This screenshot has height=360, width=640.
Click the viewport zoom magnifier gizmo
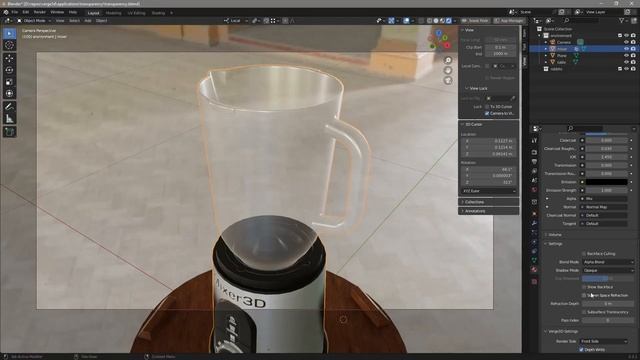click(x=448, y=60)
